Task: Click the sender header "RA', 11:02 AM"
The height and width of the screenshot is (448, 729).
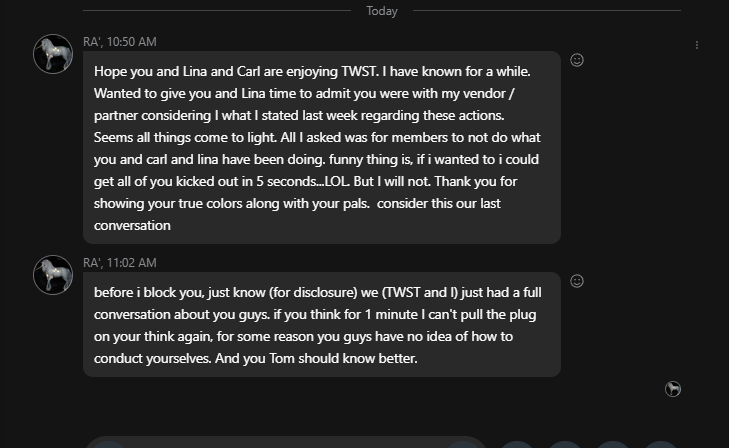Action: click(x=120, y=263)
